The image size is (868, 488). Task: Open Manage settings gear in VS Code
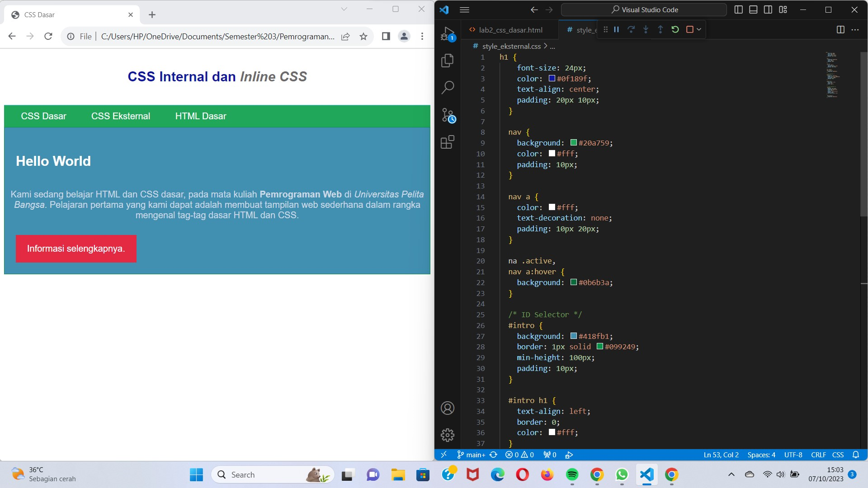click(448, 435)
